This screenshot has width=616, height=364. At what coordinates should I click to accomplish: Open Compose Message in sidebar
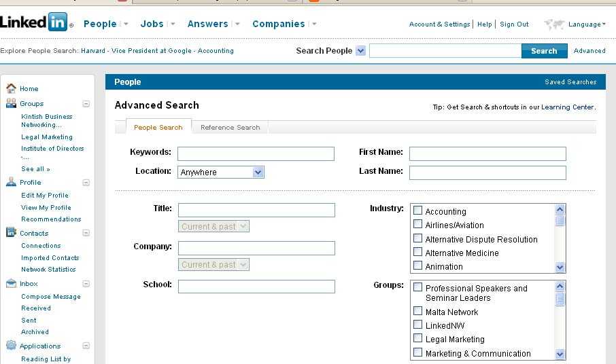(51, 297)
